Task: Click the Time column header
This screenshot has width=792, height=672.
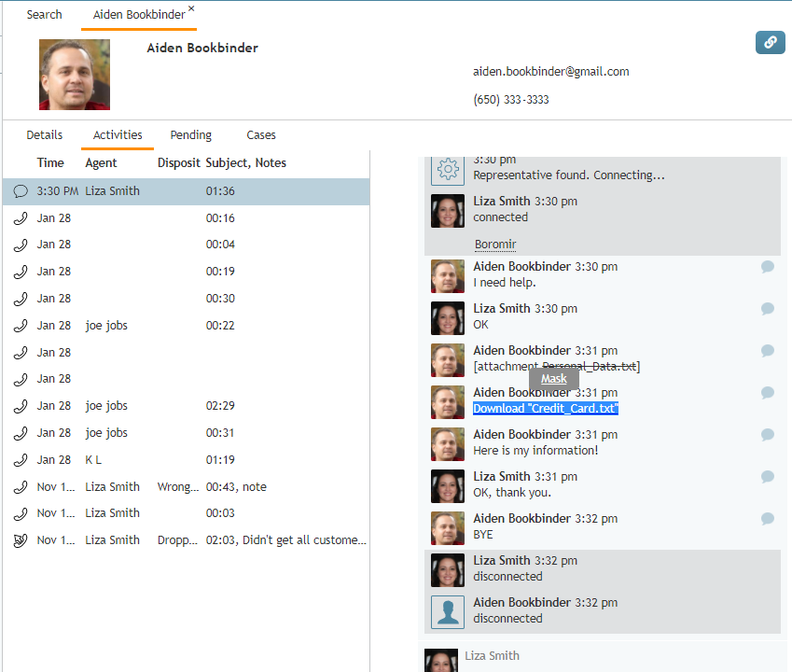Action: click(x=50, y=162)
